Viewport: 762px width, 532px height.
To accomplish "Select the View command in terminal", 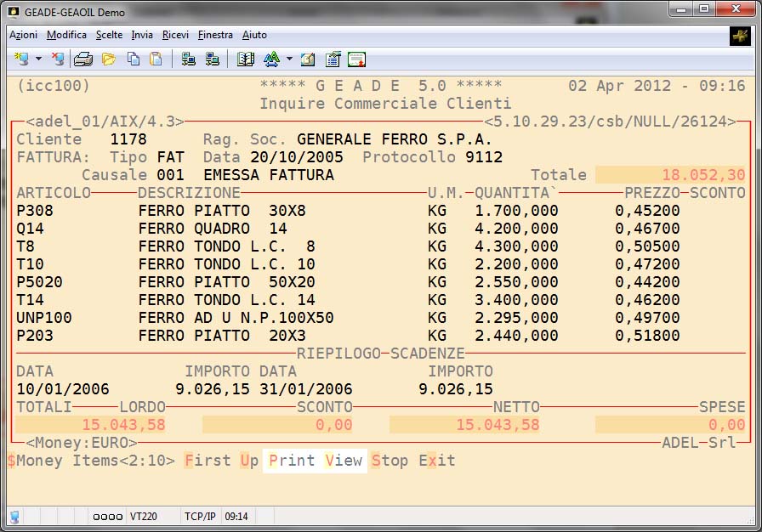I will click(344, 461).
